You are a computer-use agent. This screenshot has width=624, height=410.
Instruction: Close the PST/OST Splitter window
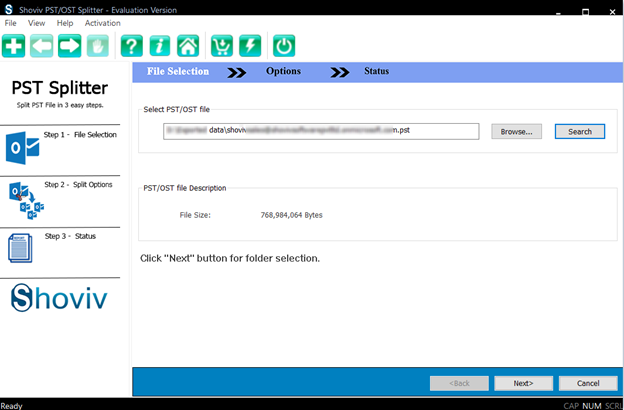(612, 12)
